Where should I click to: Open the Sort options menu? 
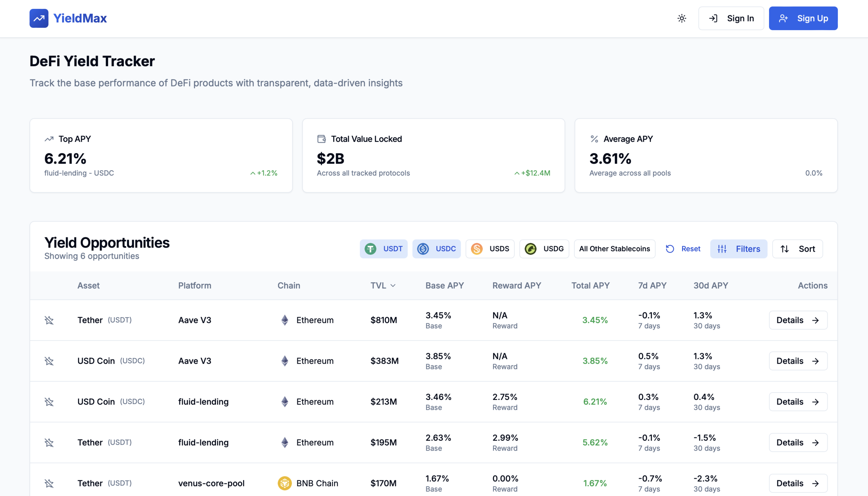point(797,249)
